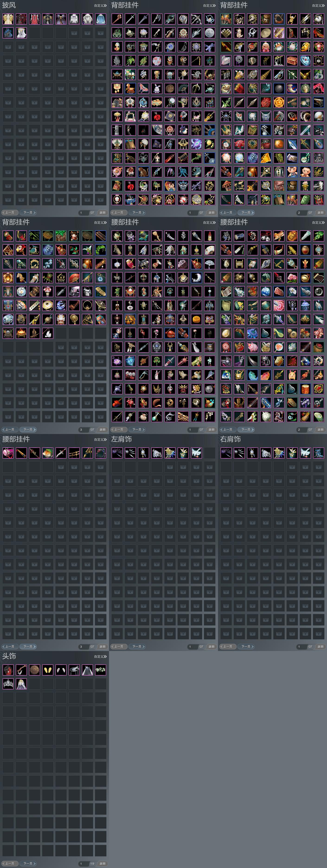The height and width of the screenshot is (868, 327).
Task: Open 自定义 in 腰部挂件 page 1 panel
Action: click(209, 222)
